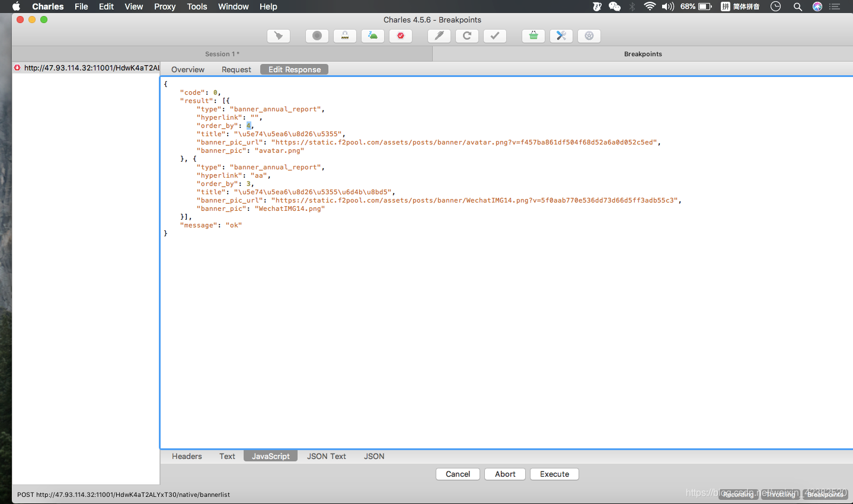The height and width of the screenshot is (504, 853).
Task: Click the avatar.png banner_pic_url line
Action: click(x=429, y=142)
